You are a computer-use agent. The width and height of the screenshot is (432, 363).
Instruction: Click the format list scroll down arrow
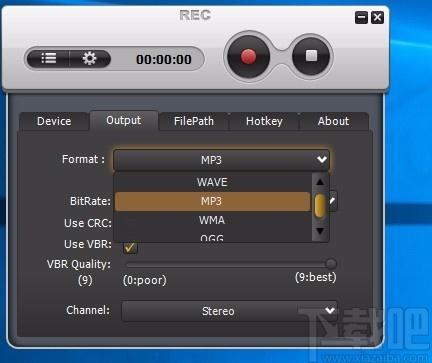[320, 231]
